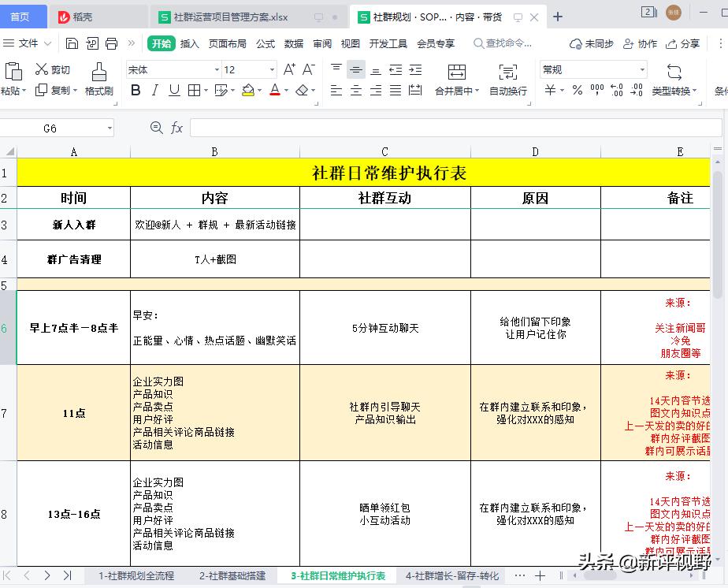Apply the ¥ currency format icon
Image resolution: width=728 pixels, height=588 pixels.
point(550,90)
